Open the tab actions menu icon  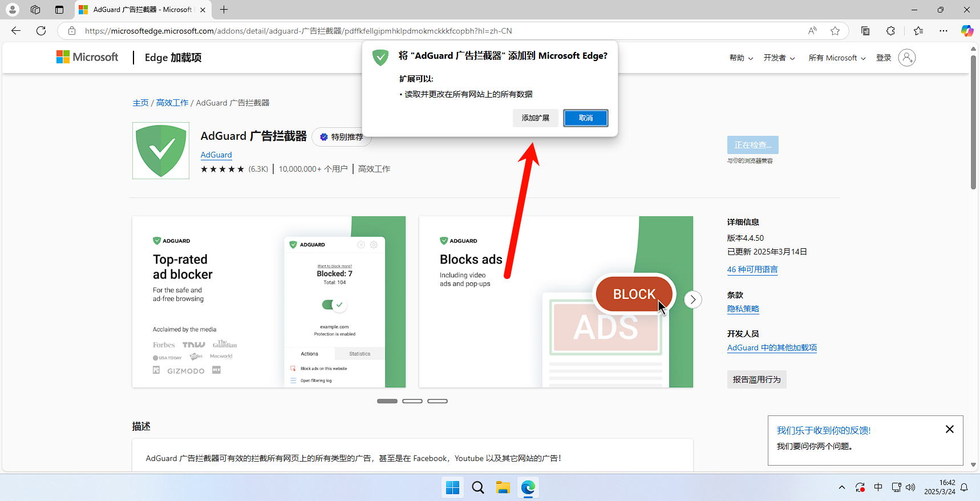point(59,10)
